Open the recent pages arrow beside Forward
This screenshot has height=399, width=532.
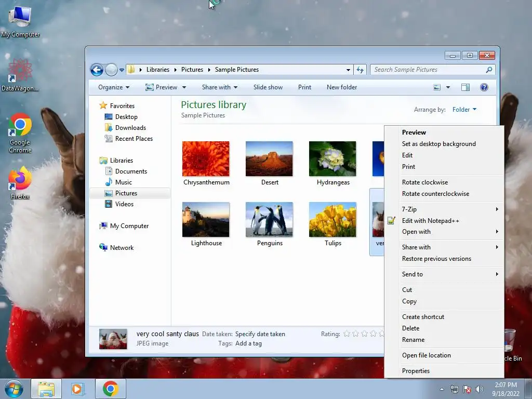(122, 70)
